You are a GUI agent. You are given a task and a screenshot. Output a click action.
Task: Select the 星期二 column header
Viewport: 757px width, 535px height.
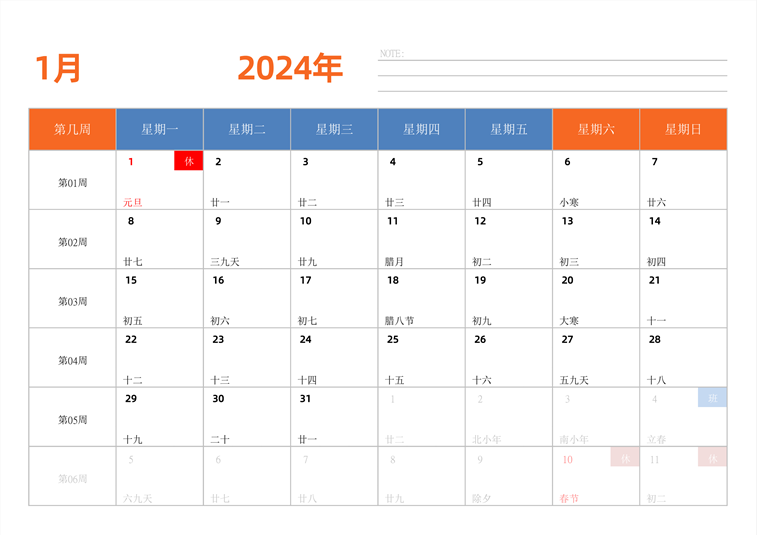coord(247,129)
